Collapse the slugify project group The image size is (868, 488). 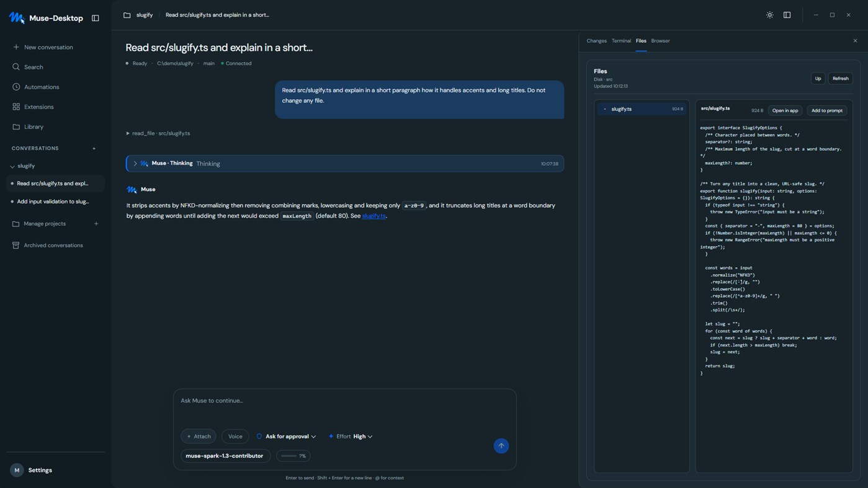click(12, 166)
